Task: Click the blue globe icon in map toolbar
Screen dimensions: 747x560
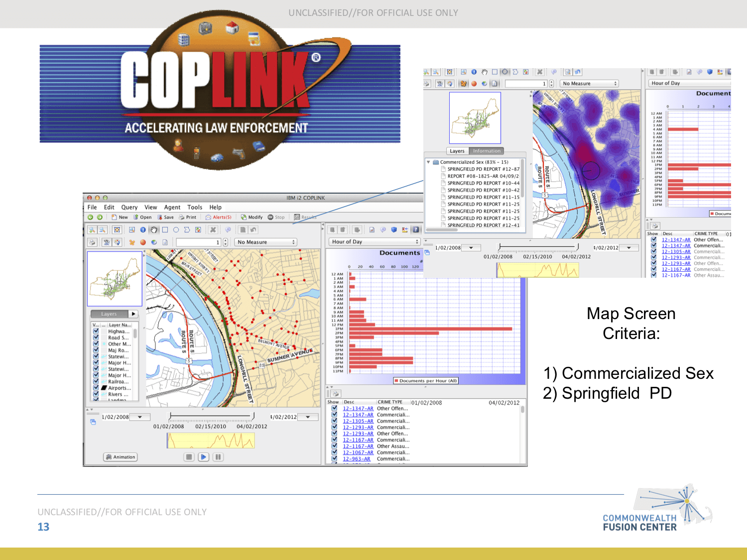Action: (x=154, y=242)
